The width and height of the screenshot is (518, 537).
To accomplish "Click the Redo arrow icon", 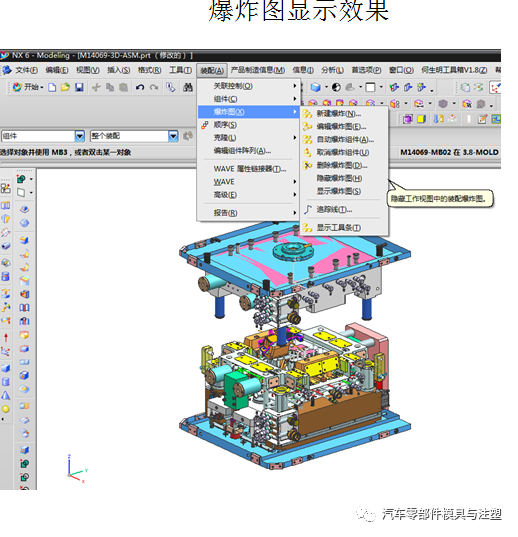I will 154,88.
